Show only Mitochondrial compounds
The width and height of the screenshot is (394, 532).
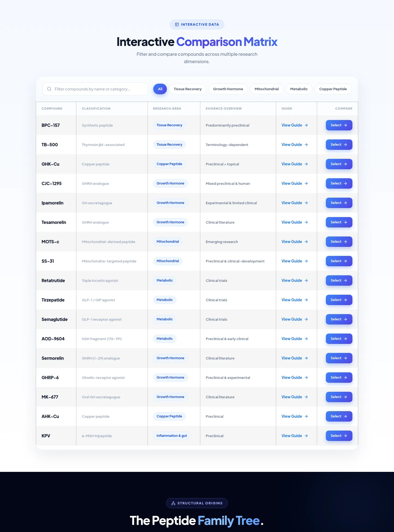pyautogui.click(x=267, y=89)
